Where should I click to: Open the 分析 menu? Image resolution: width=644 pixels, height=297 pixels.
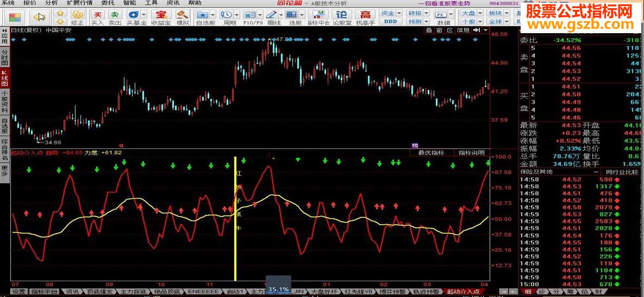pos(52,3)
